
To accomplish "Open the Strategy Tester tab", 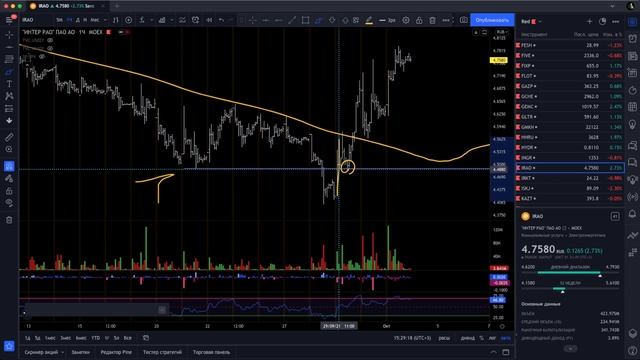I will click(x=162, y=352).
